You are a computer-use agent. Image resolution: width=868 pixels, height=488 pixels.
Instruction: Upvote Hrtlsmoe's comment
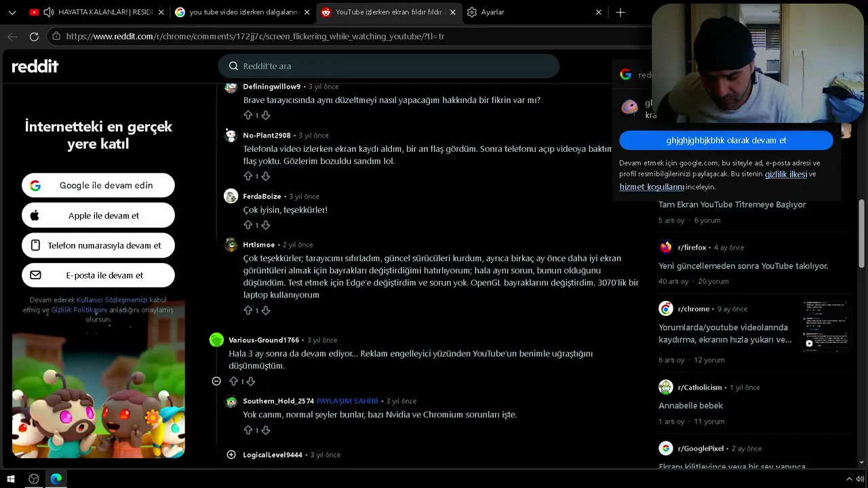pyautogui.click(x=248, y=310)
